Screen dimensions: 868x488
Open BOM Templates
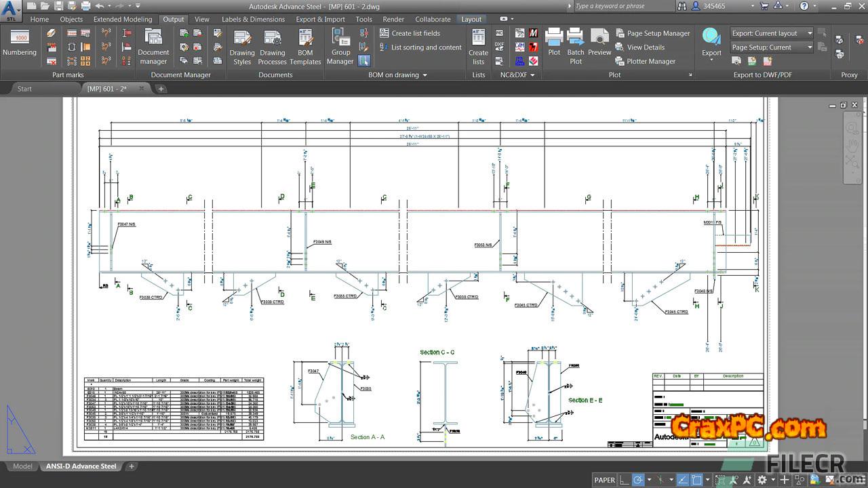click(305, 46)
